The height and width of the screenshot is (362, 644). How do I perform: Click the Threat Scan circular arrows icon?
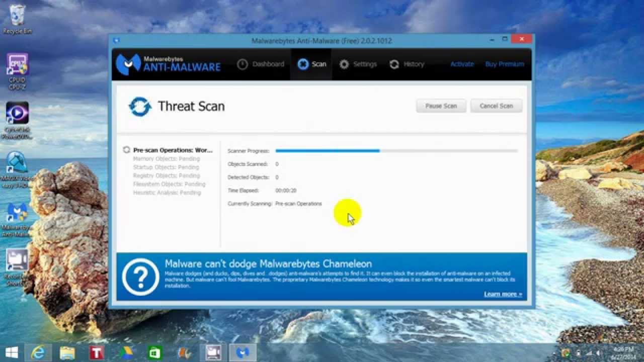click(140, 107)
